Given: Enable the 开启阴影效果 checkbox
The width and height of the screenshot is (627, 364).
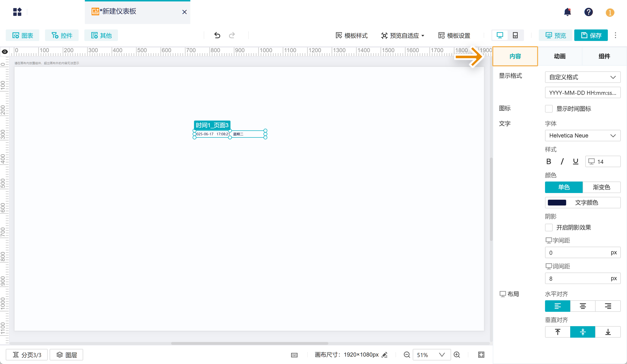Looking at the screenshot, I should tap(549, 227).
